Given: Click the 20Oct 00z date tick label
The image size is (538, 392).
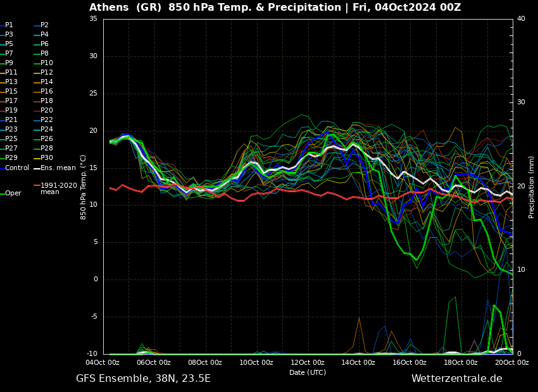Looking at the screenshot, I should (511, 363).
